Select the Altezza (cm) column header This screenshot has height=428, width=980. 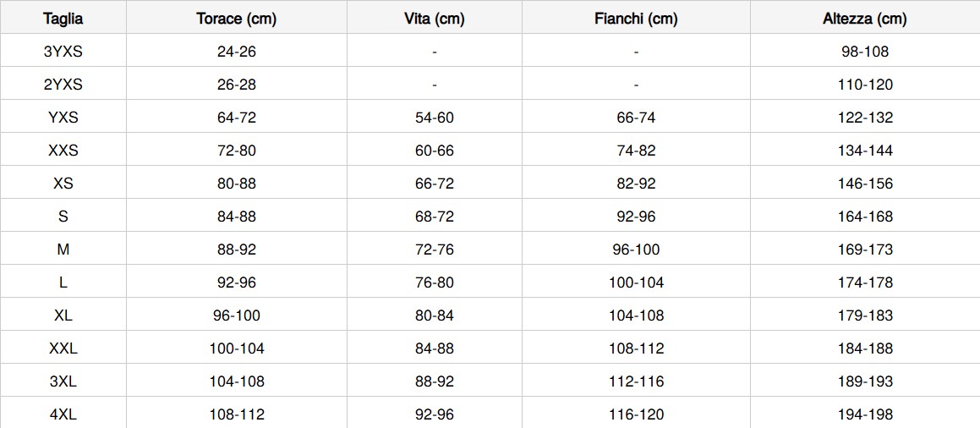(x=864, y=19)
